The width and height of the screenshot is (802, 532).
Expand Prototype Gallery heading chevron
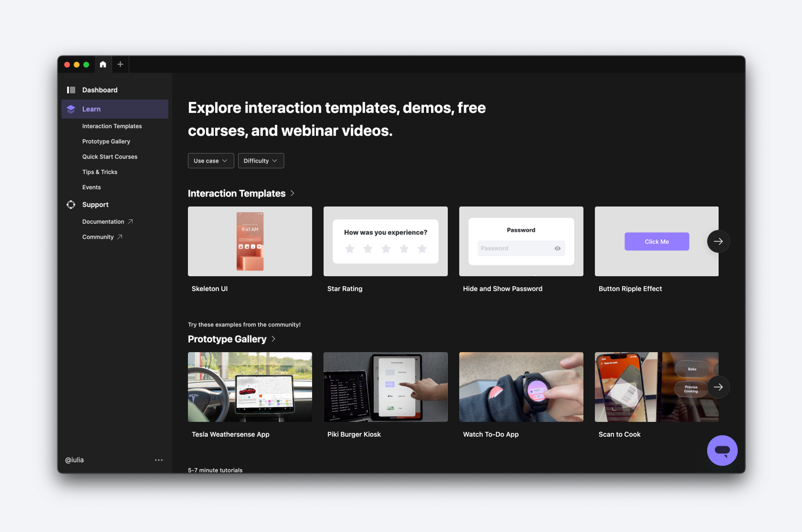click(x=273, y=339)
